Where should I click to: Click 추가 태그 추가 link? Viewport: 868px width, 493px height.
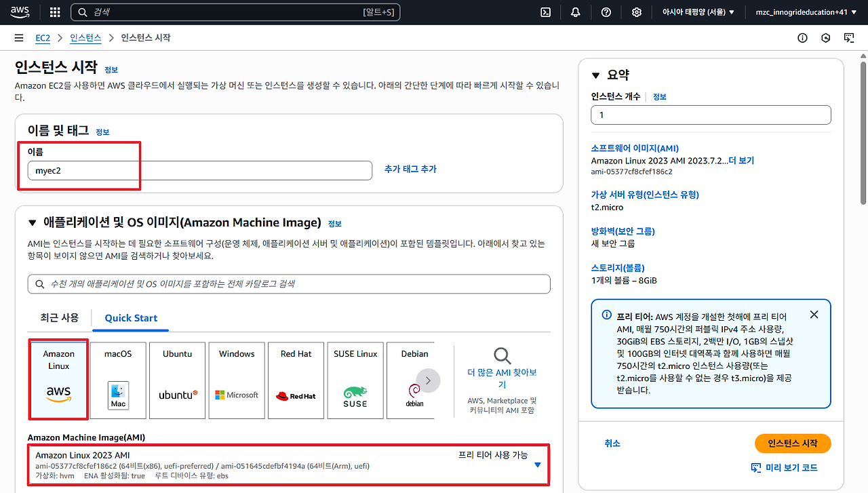click(410, 169)
